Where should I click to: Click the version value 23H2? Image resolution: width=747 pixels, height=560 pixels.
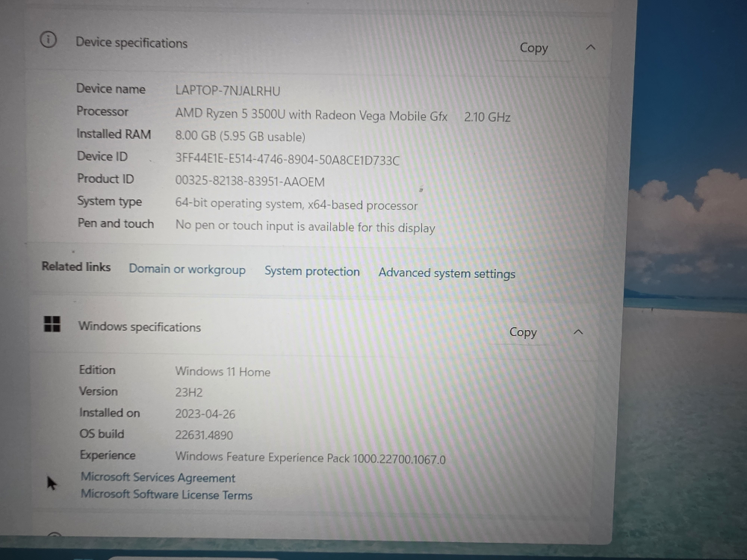(189, 393)
